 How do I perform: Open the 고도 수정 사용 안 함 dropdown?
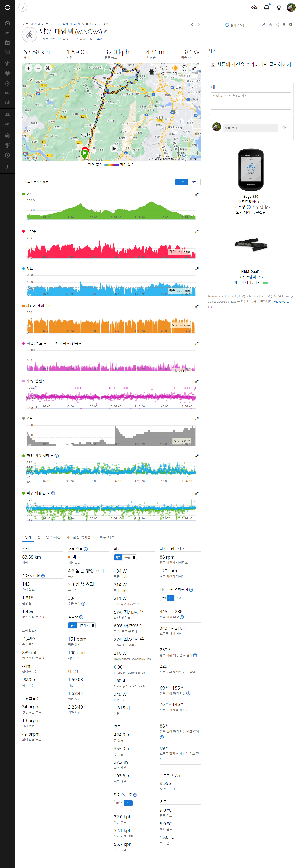(261, 207)
